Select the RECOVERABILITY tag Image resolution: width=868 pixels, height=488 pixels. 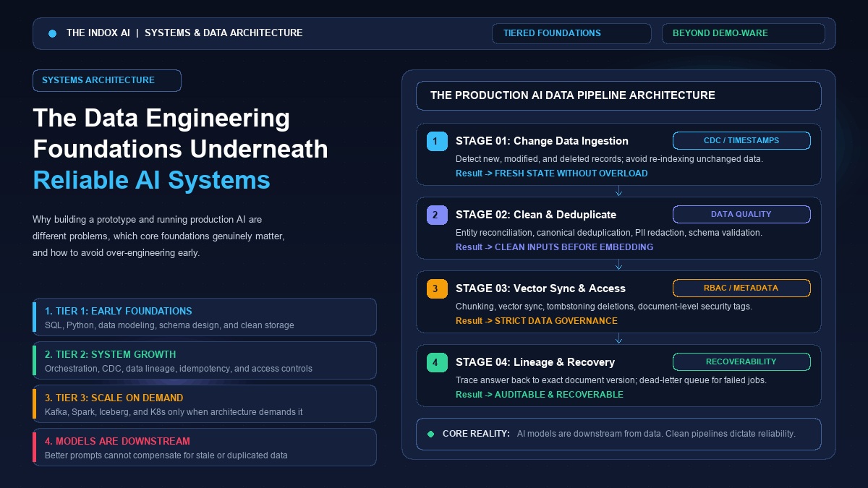[x=741, y=361]
